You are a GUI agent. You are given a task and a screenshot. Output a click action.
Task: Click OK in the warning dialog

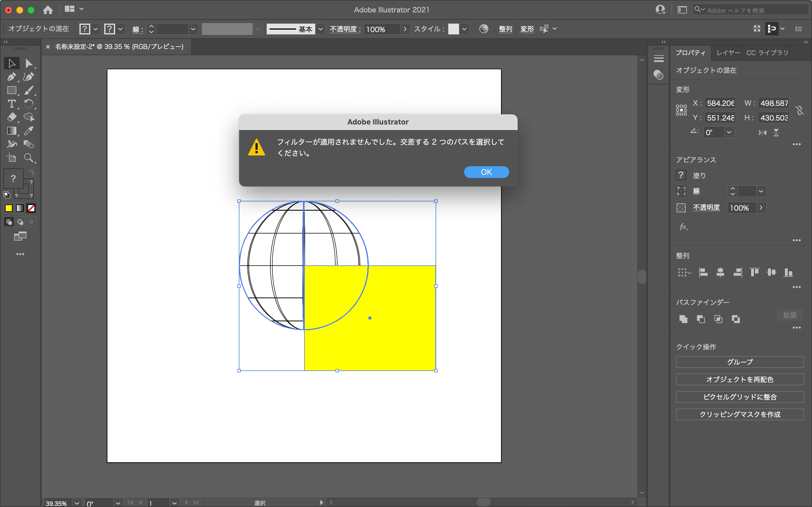coord(486,172)
